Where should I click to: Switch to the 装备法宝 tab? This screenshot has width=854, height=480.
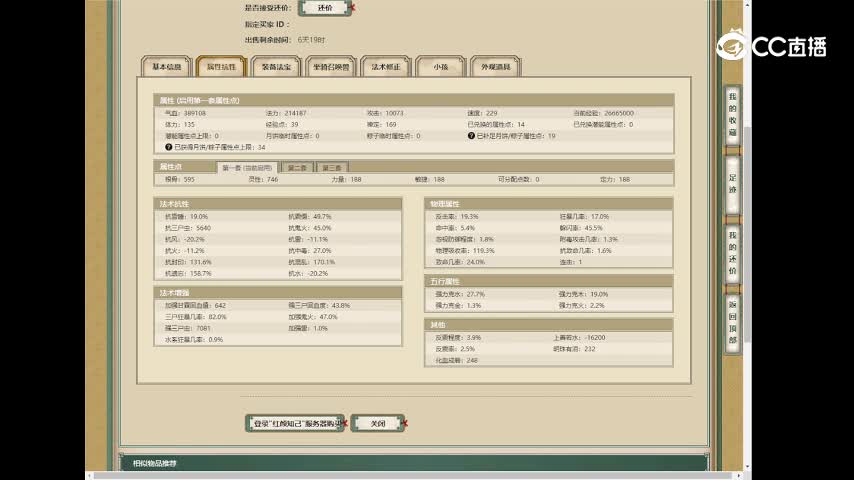coord(276,67)
